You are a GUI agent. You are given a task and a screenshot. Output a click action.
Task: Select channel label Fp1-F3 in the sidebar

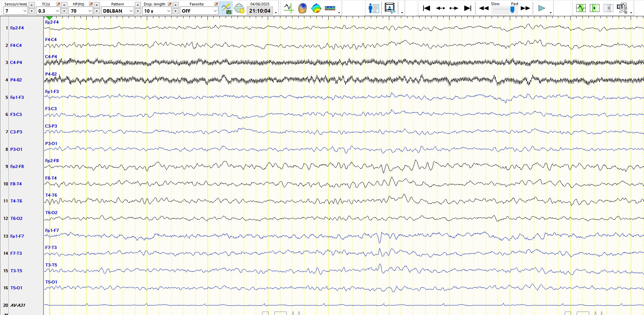[17, 97]
